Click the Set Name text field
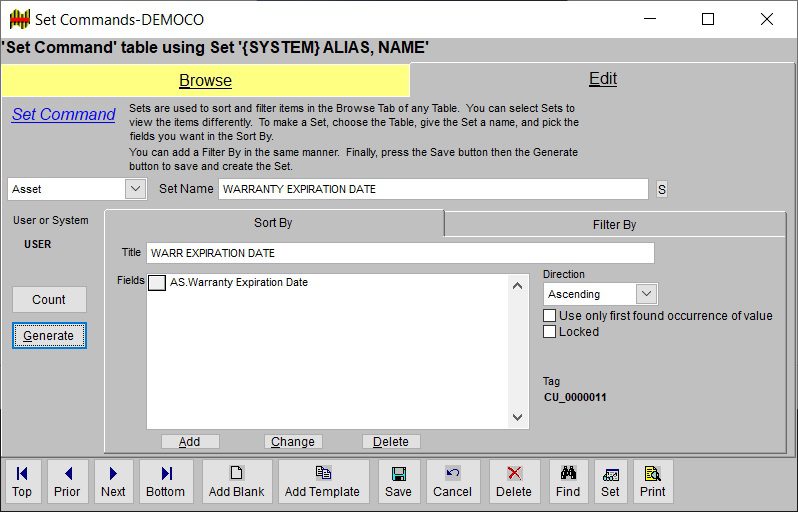The image size is (798, 512). [433, 189]
